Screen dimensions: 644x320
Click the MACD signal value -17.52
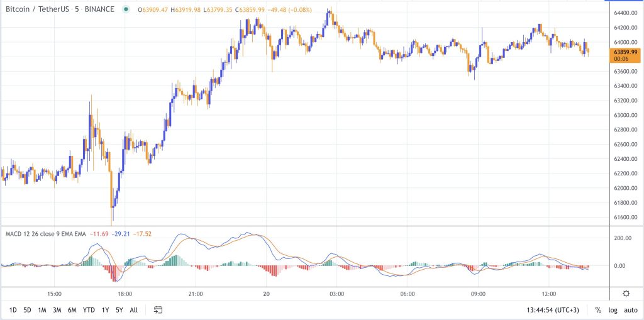point(142,234)
